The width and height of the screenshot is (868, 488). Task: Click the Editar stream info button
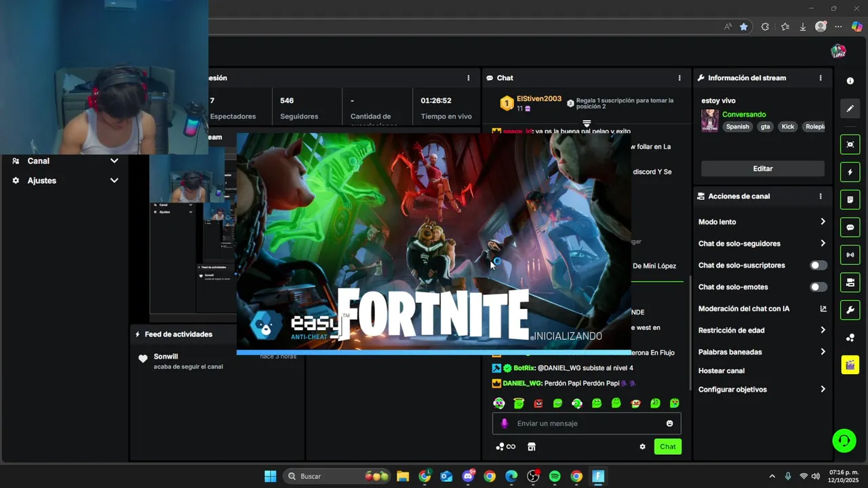click(x=763, y=169)
